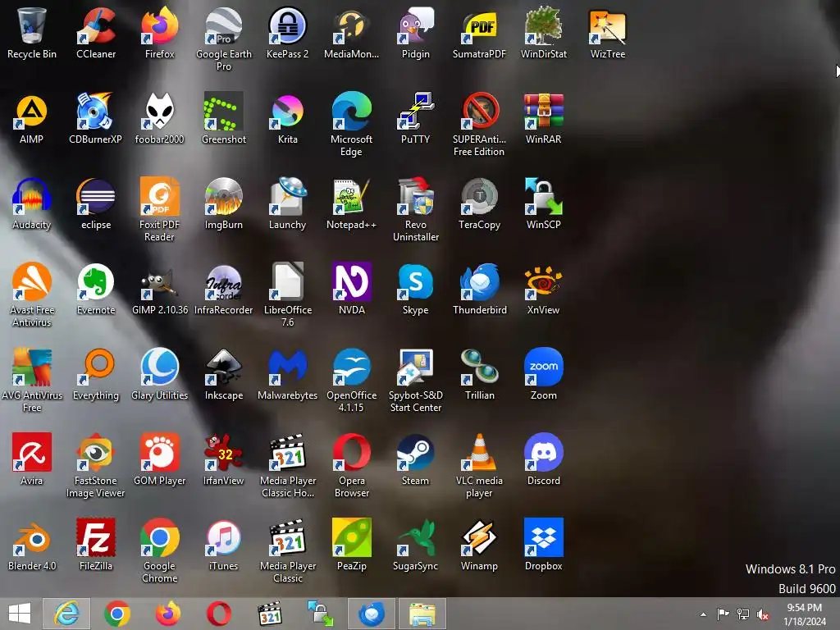The height and width of the screenshot is (630, 840).
Task: Select the AIMP desktop shortcut
Action: (32, 118)
